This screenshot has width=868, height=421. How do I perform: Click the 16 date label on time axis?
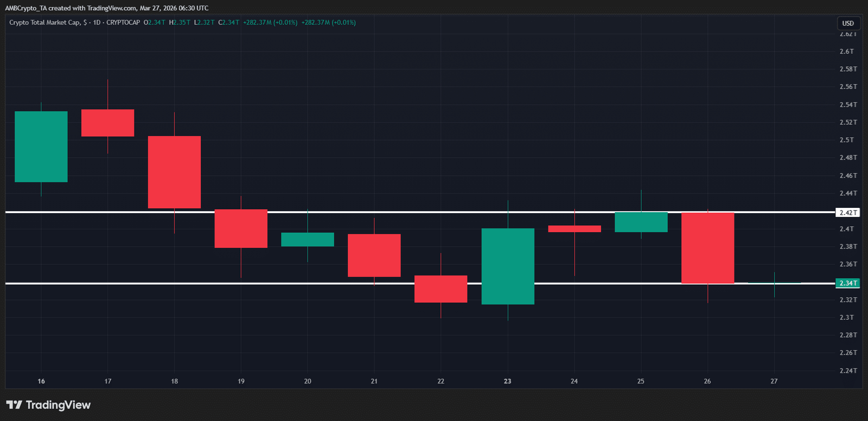click(x=41, y=381)
